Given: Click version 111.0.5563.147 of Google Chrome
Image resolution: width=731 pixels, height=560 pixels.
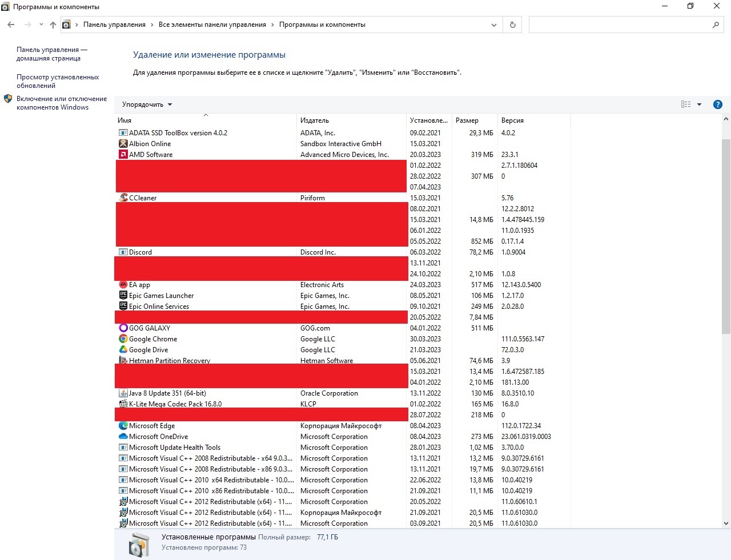Looking at the screenshot, I should (x=523, y=339).
